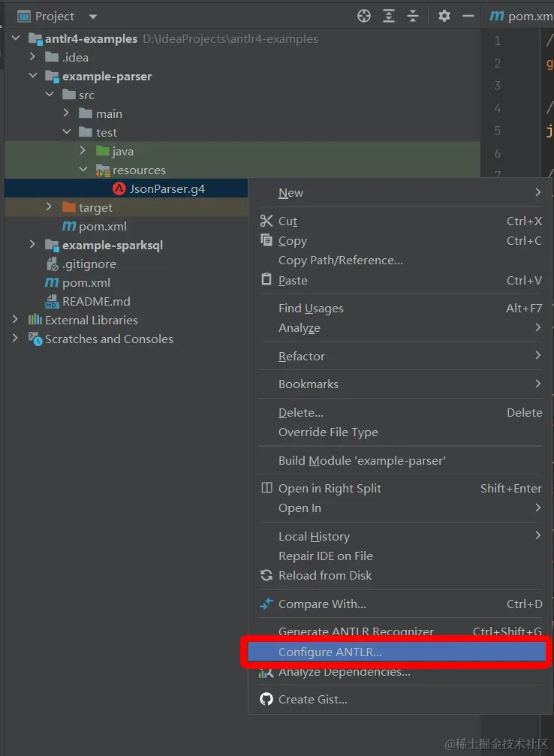
Task: Click the Maven icon of example-parser pom.xml
Action: [x=69, y=226]
